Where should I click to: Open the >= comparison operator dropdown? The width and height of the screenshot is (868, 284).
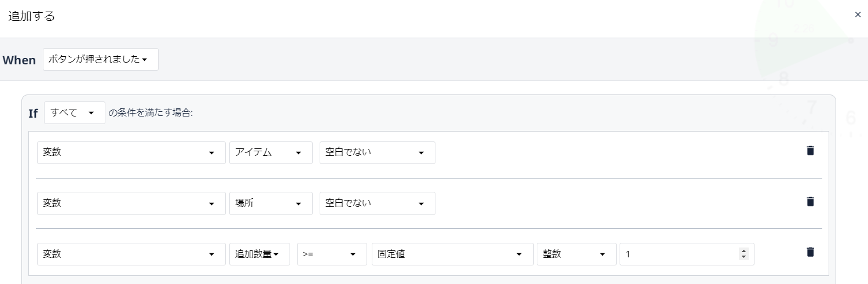332,254
